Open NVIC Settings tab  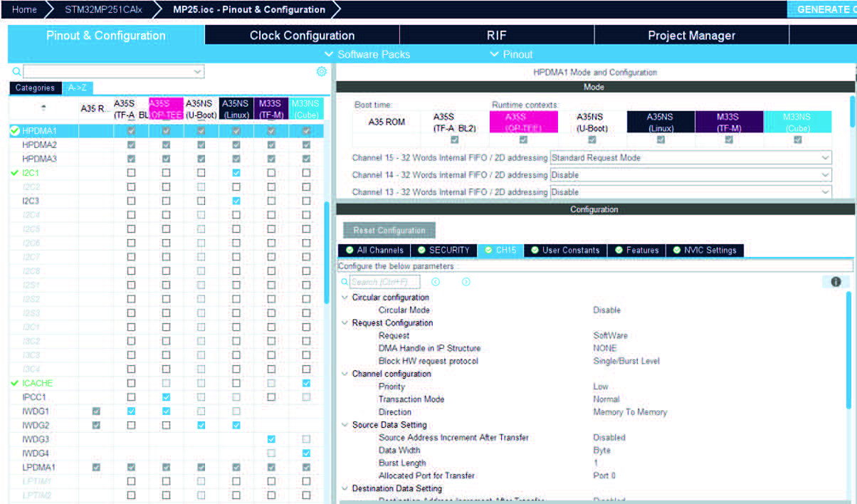pyautogui.click(x=705, y=250)
